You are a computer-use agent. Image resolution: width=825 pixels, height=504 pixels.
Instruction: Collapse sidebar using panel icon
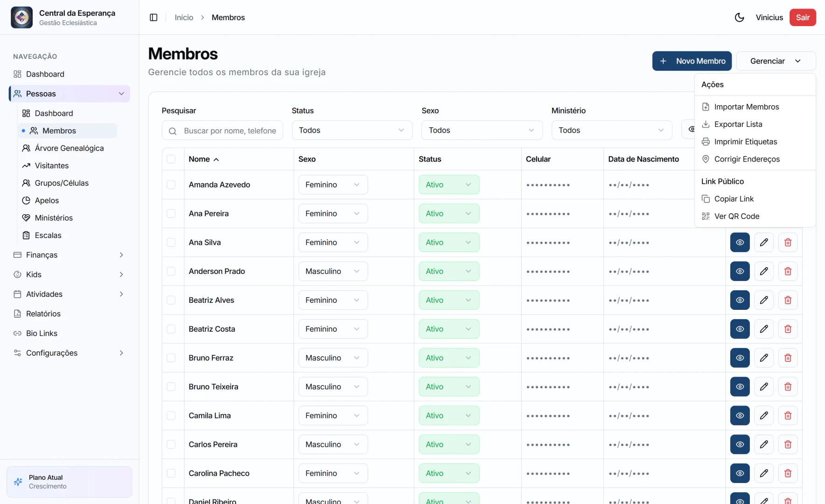[154, 17]
